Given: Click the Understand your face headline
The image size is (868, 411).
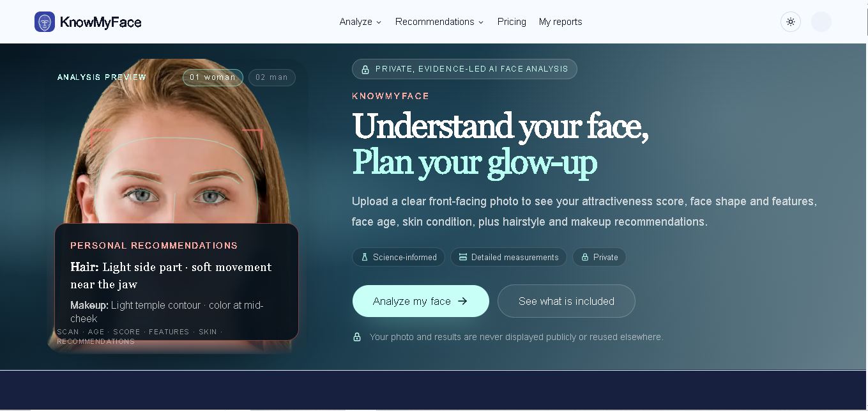Looking at the screenshot, I should point(501,126).
